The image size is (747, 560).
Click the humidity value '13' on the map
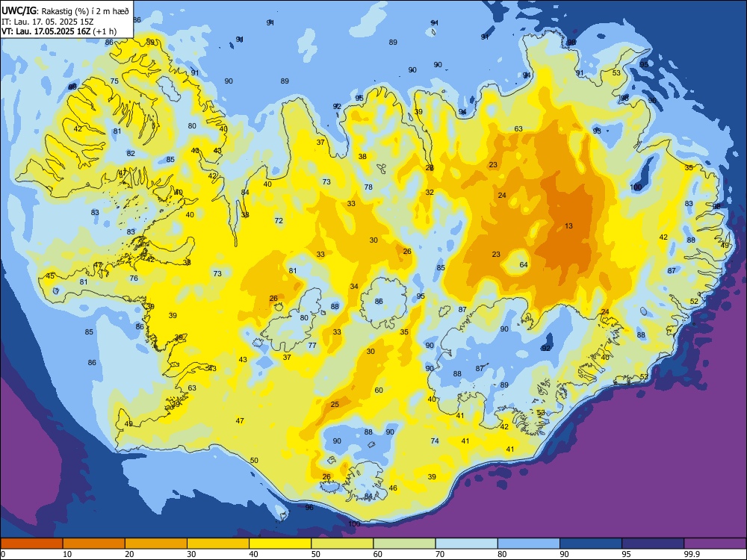tap(568, 226)
